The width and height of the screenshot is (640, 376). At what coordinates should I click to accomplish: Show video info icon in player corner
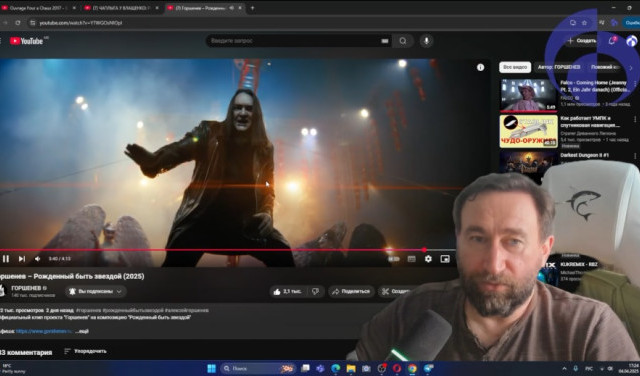tap(480, 67)
